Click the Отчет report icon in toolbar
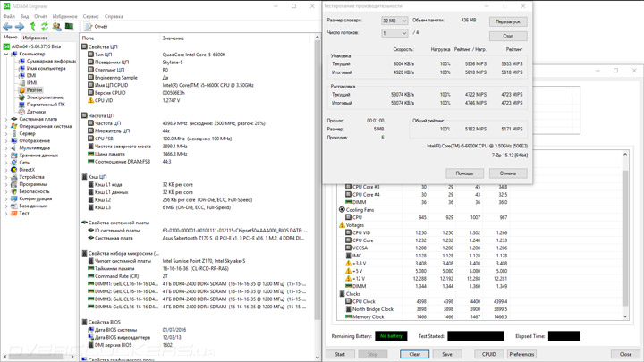This screenshot has width=644, height=362. [88, 27]
